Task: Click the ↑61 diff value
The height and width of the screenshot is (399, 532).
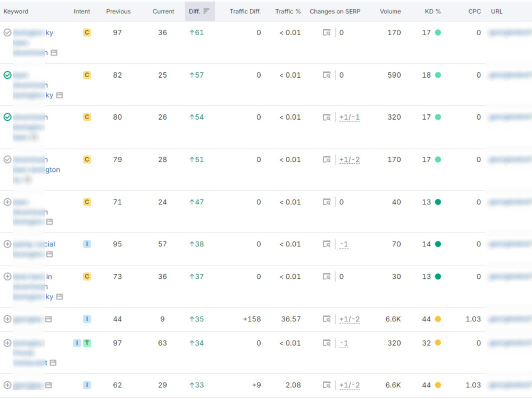Action: (x=196, y=32)
